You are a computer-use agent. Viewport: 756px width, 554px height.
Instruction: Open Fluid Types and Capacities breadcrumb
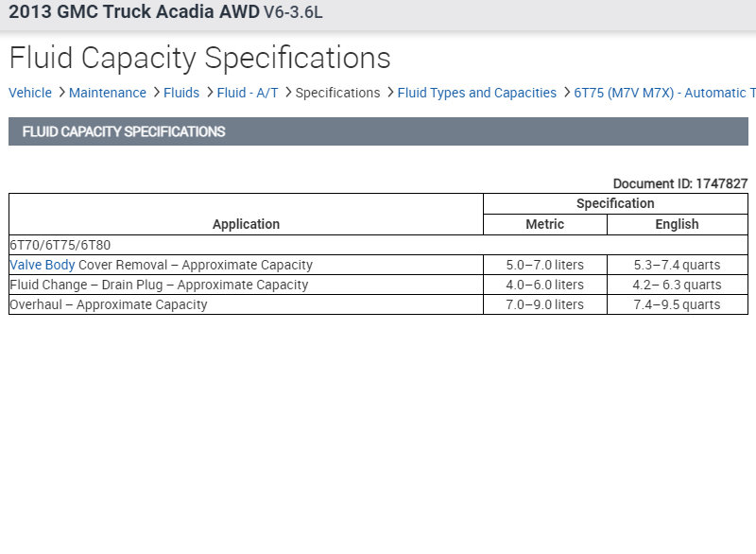tap(477, 93)
